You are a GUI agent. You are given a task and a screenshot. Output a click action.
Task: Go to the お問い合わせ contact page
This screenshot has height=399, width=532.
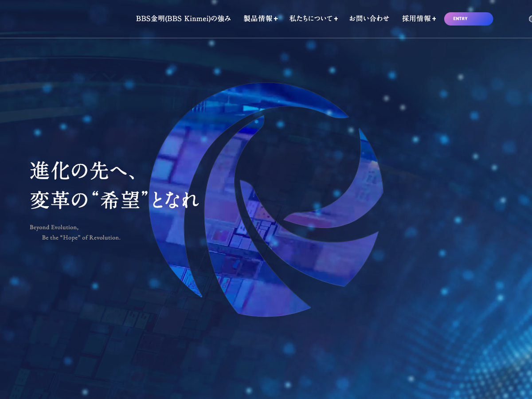pyautogui.click(x=369, y=19)
